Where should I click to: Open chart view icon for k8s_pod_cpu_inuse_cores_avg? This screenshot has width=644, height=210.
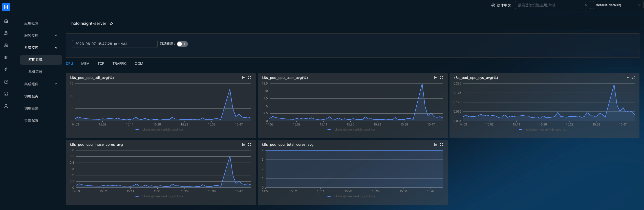coord(244,144)
